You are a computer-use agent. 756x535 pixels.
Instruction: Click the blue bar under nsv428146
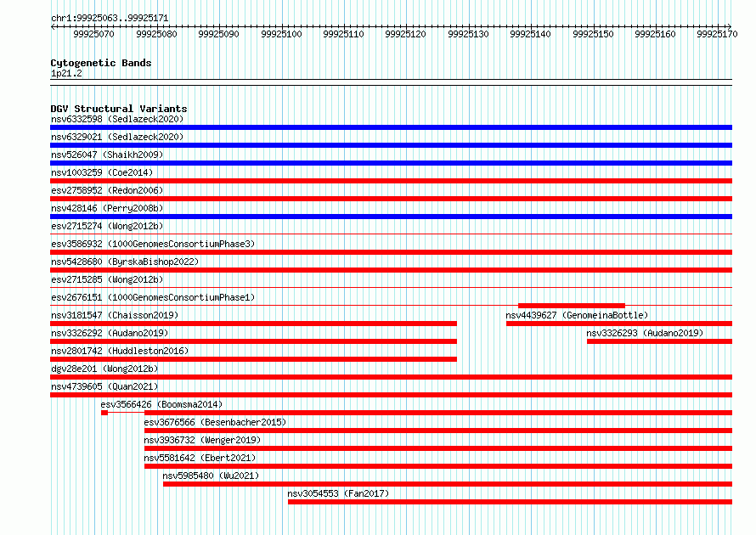[391, 217]
